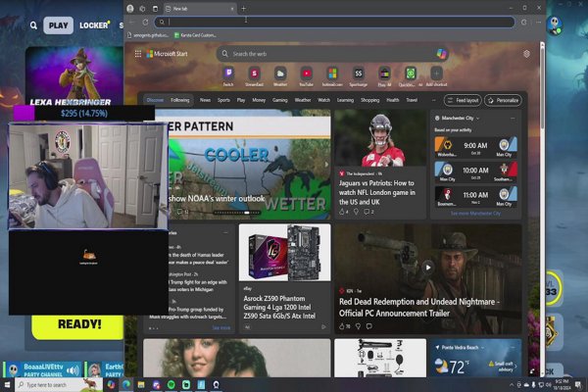Open the Microsoft apps grid launcher

click(x=138, y=54)
